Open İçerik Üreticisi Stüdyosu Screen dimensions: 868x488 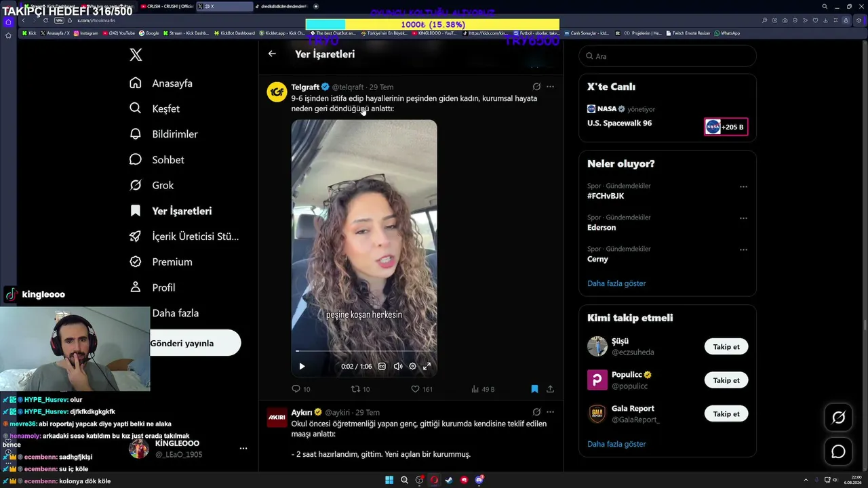pos(184,237)
